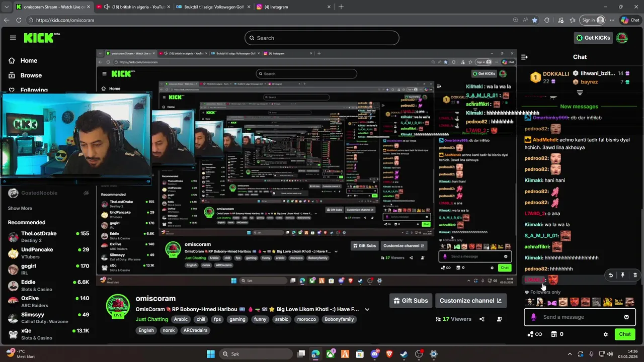Click the browser Sign in button
Screen dimensions: 644x362
(593, 20)
